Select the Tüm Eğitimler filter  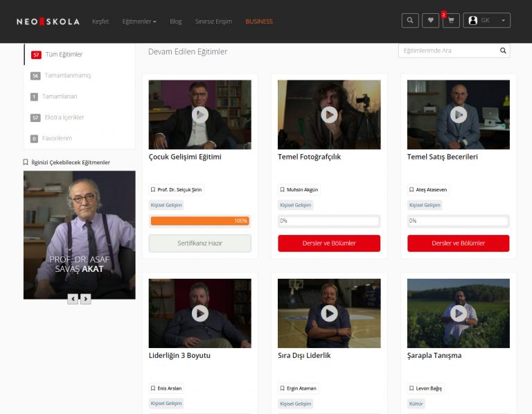click(63, 55)
